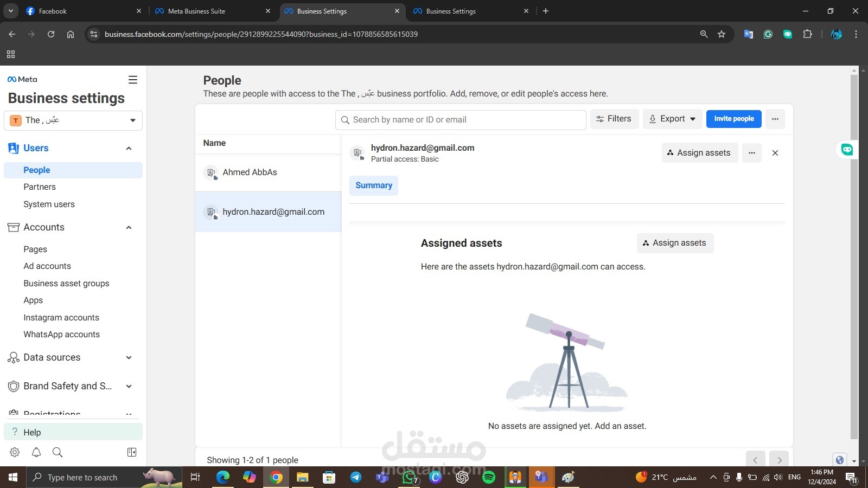The height and width of the screenshot is (488, 868).
Task: Select Ahmed AbbAs in the people list
Action: point(268,172)
